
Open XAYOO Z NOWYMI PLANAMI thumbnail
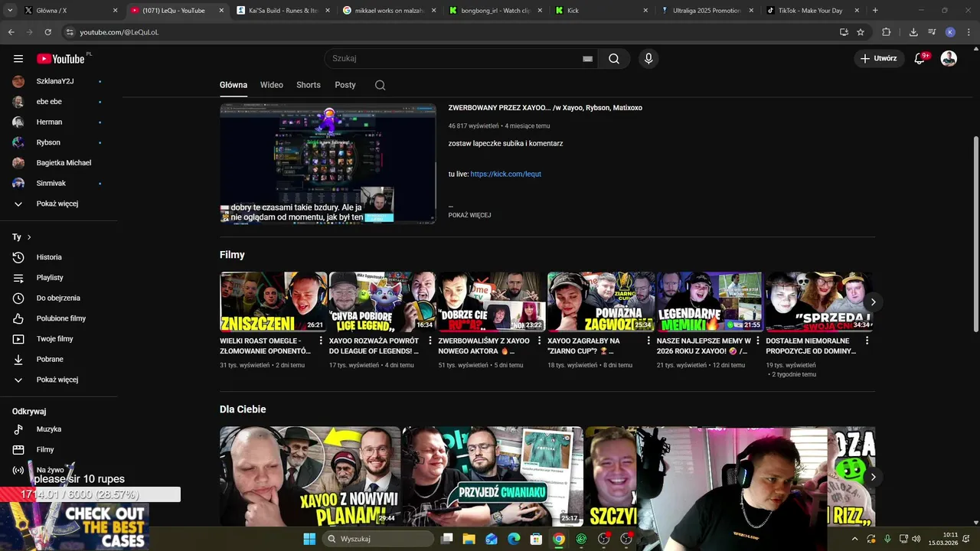[x=309, y=476]
